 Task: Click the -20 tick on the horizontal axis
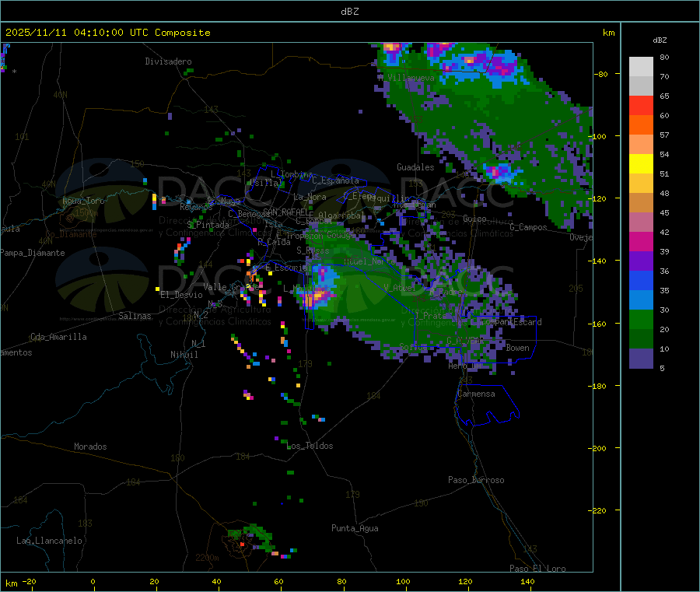point(30,582)
